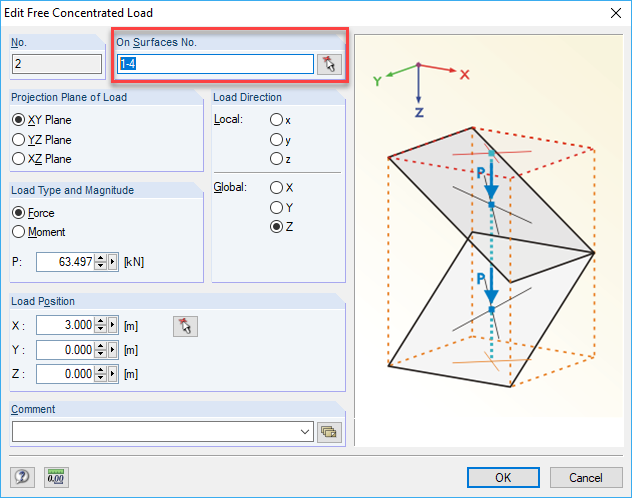Decrease the Z position with the down spinner
This screenshot has height=498, width=632.
coord(101,378)
